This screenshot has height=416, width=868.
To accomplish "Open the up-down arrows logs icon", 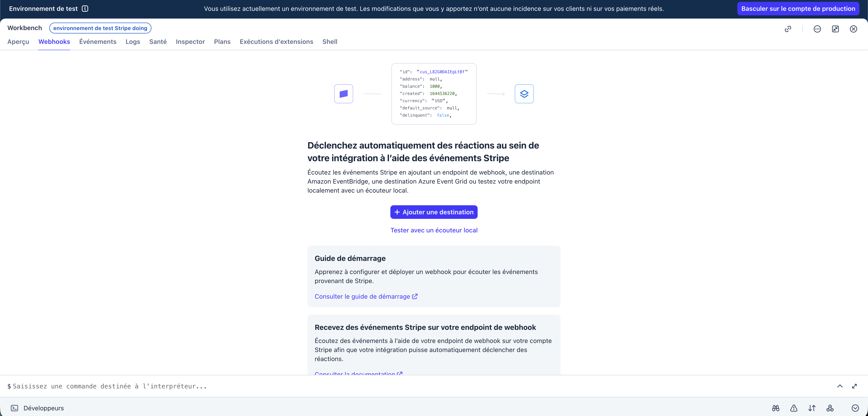I will tap(812, 408).
